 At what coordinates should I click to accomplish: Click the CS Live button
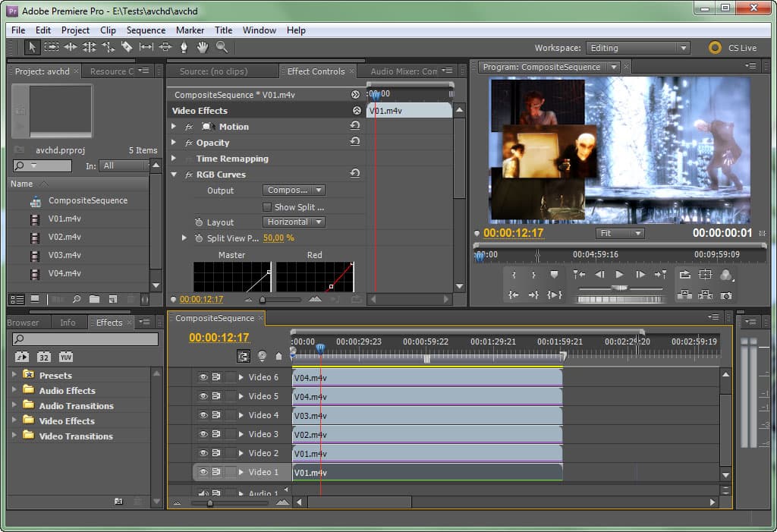coord(733,48)
